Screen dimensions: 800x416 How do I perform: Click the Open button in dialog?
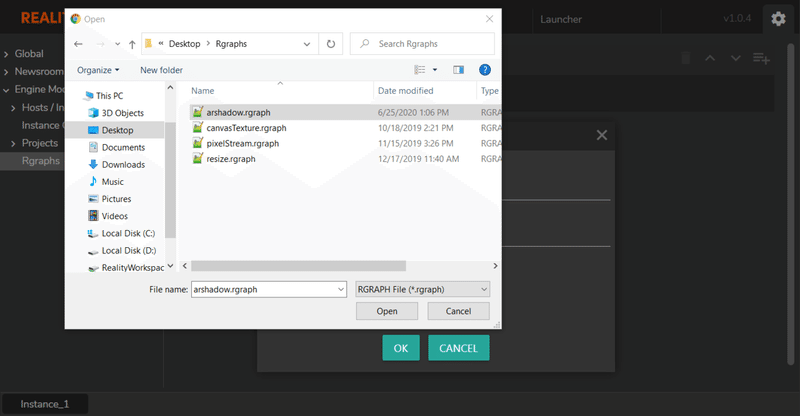point(387,311)
